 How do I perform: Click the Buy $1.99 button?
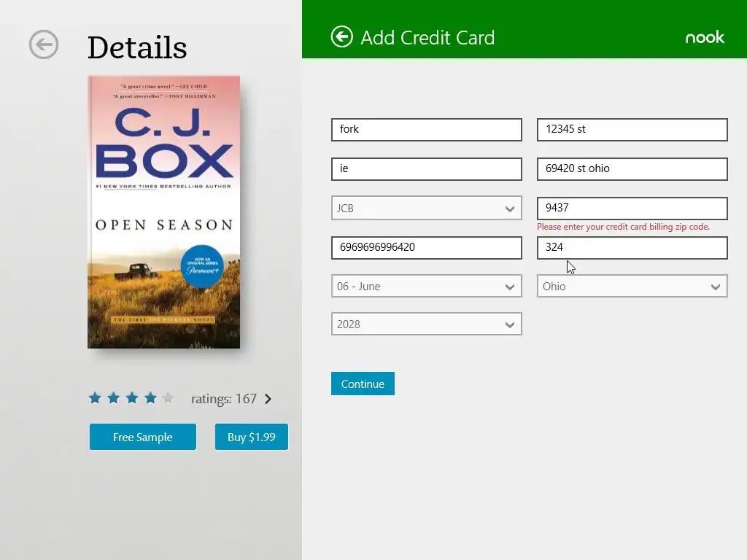pyautogui.click(x=252, y=437)
